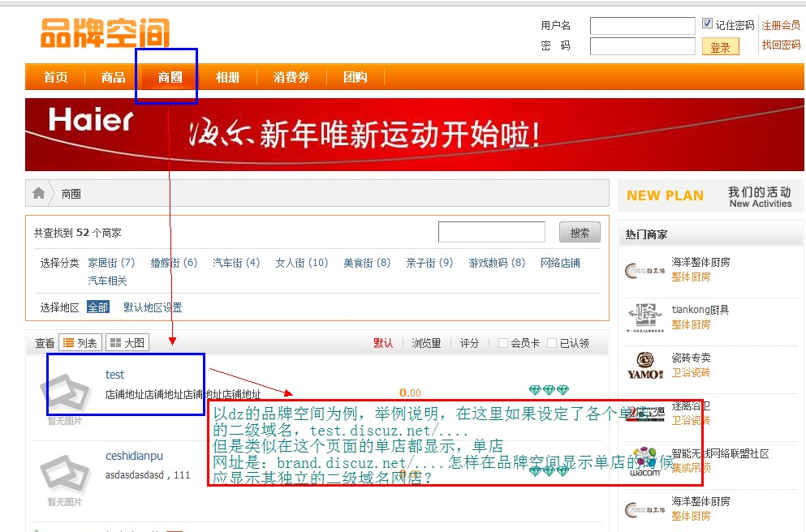Open the 商圈 nav tab
Image resolution: width=806 pixels, height=532 pixels.
(x=170, y=78)
